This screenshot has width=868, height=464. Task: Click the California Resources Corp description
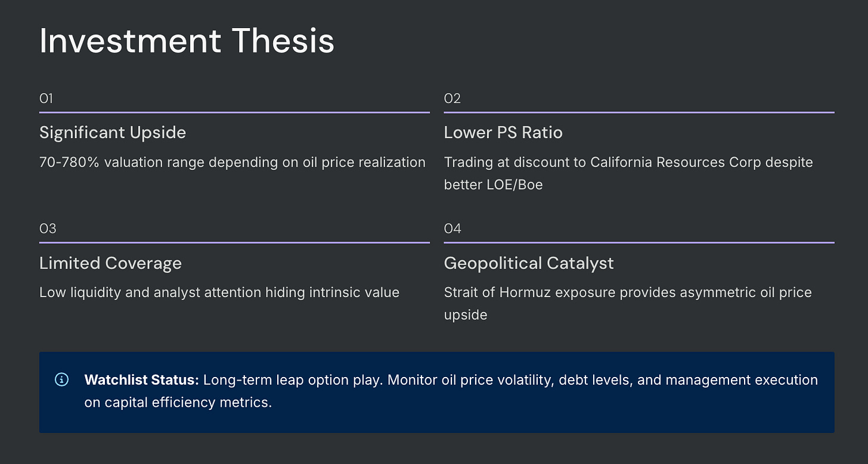pyautogui.click(x=628, y=173)
